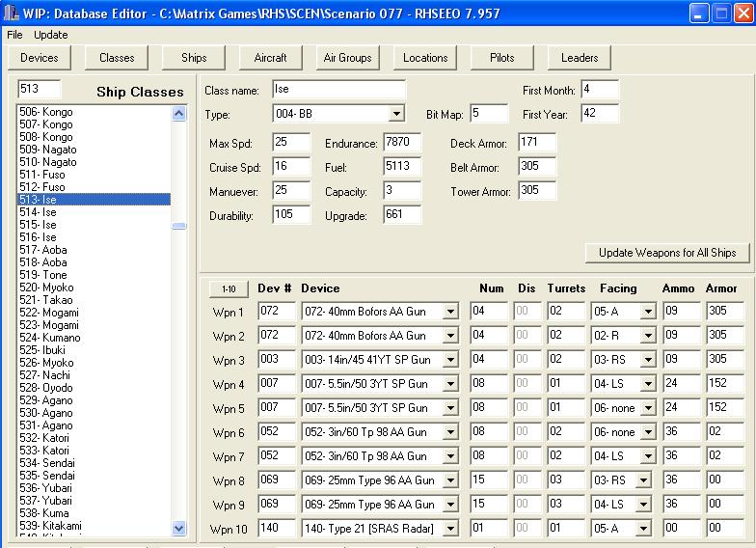Open the Air Groups section

(348, 58)
